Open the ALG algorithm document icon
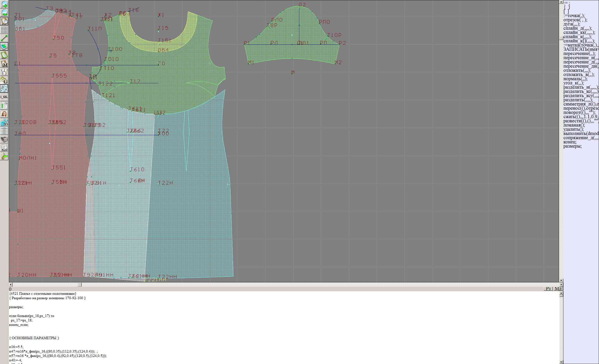Viewport: 599px width, 364px height. (x=4, y=148)
